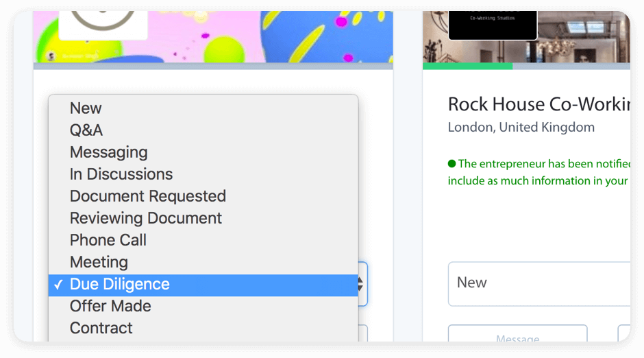Viewport: 644px width, 358px height.
Task: Open the Rock House card's "New" status dropdown
Action: tap(538, 283)
